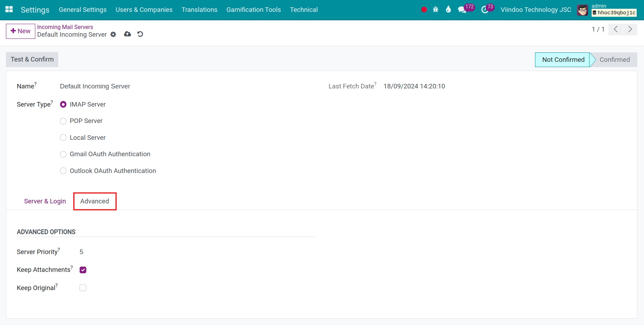The width and height of the screenshot is (644, 325).
Task: Click the droplet icon in the top bar
Action: click(448, 9)
